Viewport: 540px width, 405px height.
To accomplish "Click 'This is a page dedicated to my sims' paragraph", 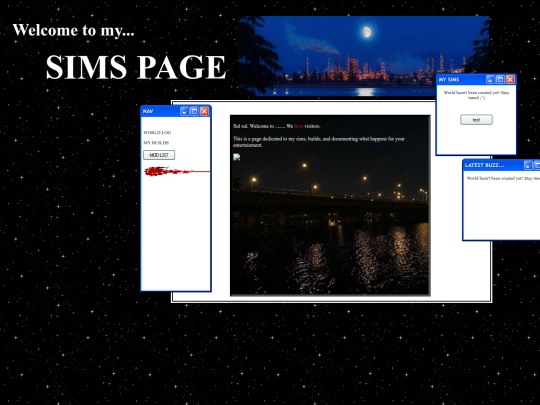I will [x=319, y=142].
